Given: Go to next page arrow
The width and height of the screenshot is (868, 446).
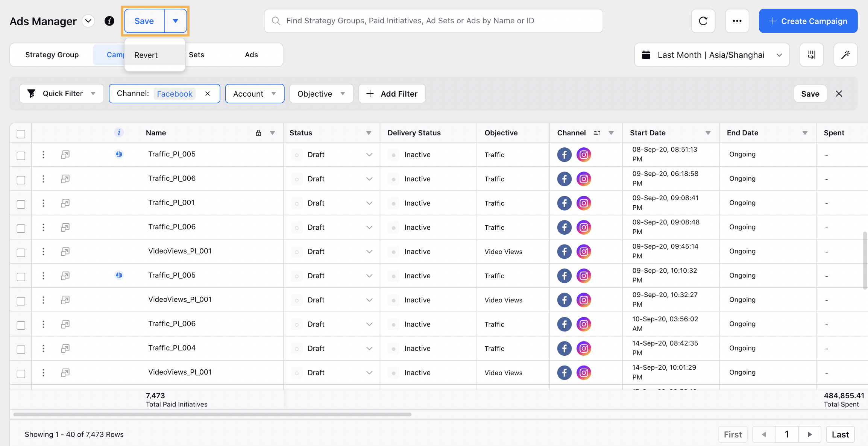Looking at the screenshot, I should [809, 434].
